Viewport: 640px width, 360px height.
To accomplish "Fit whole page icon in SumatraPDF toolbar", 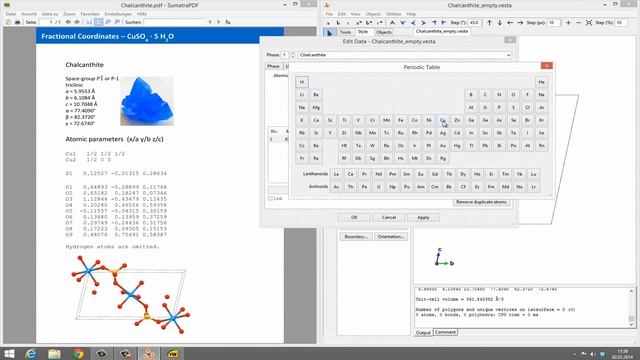I will tap(98, 22).
